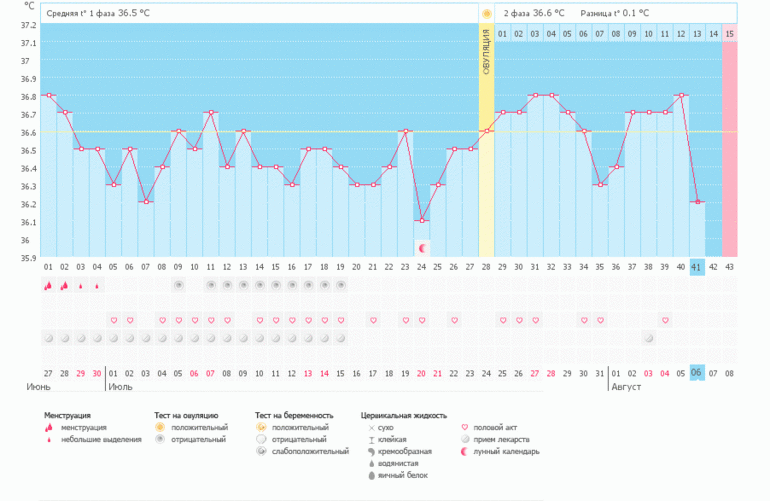Click the pink phase-two day 15 header
770x501 pixels.
(729, 33)
